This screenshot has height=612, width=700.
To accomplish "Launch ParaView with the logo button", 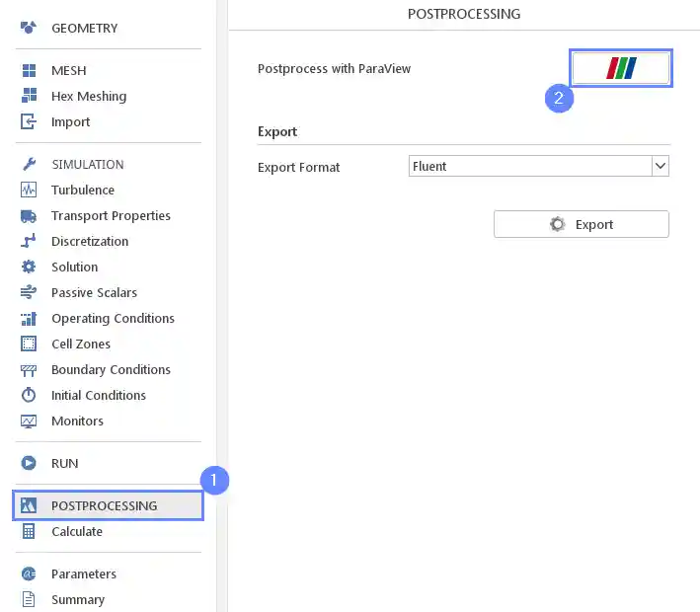I will coord(621,68).
